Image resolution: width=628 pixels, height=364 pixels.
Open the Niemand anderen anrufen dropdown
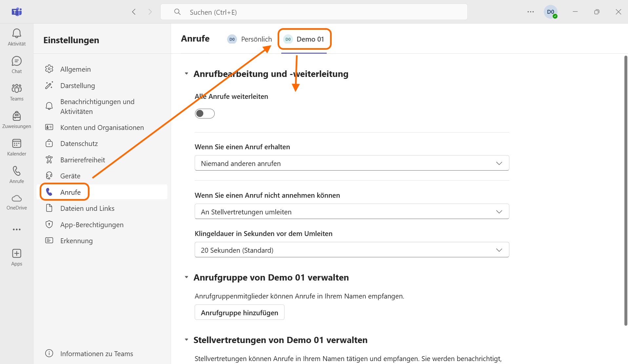[352, 163]
